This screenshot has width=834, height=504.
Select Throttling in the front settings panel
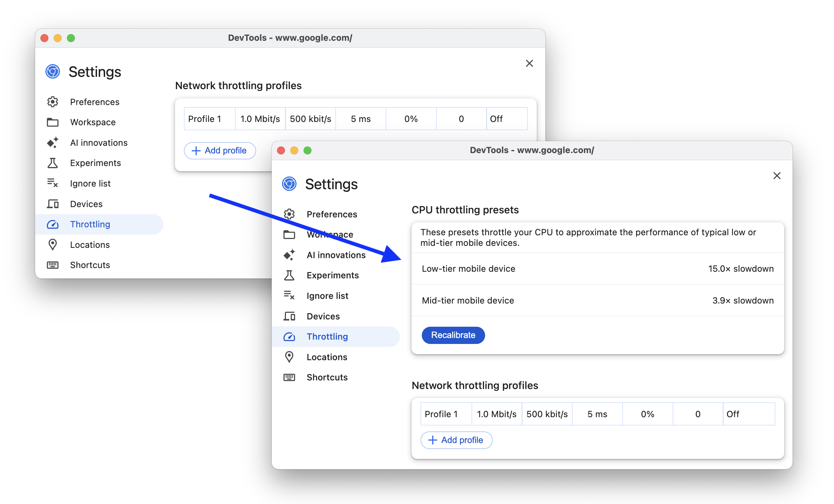point(327,336)
